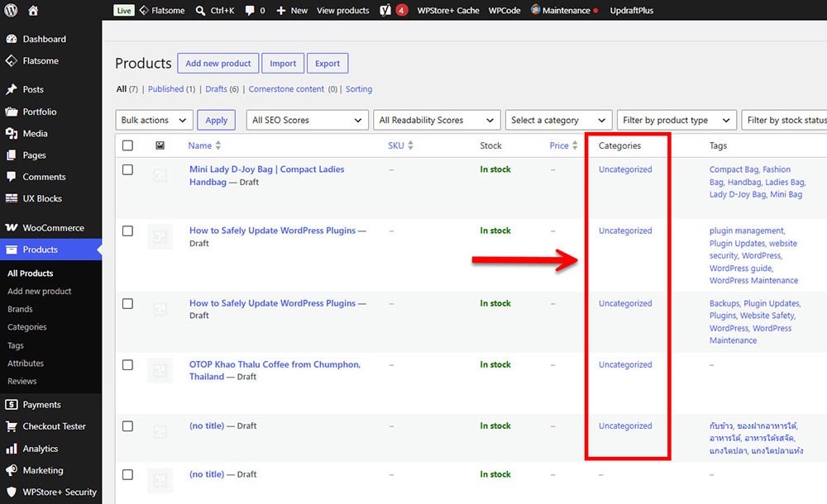
Task: Open the Sorting view link
Action: coord(359,89)
